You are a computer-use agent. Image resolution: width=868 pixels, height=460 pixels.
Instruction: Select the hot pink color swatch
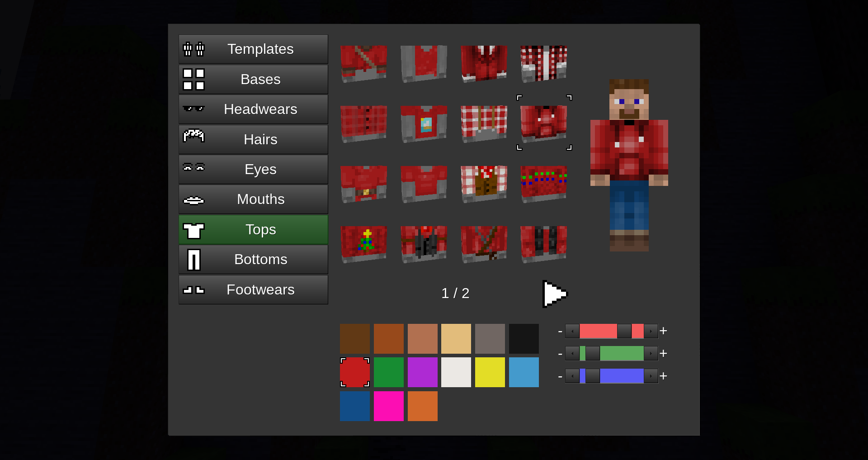pos(388,406)
